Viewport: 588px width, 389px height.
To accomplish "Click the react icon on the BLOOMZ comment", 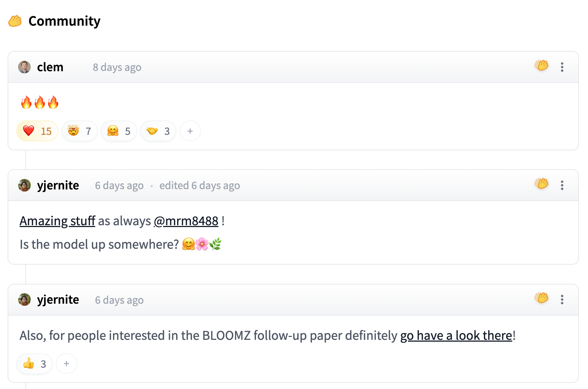I will 541,298.
